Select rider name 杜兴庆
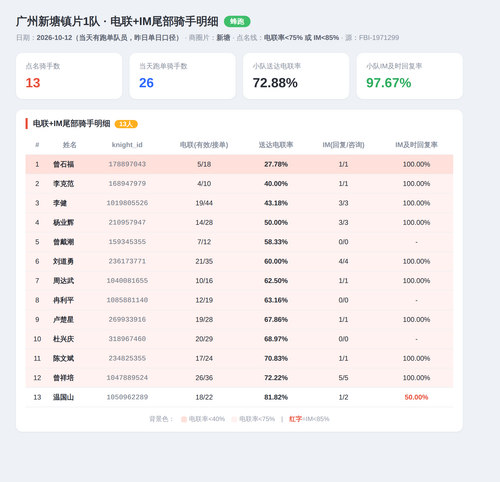 point(63,339)
